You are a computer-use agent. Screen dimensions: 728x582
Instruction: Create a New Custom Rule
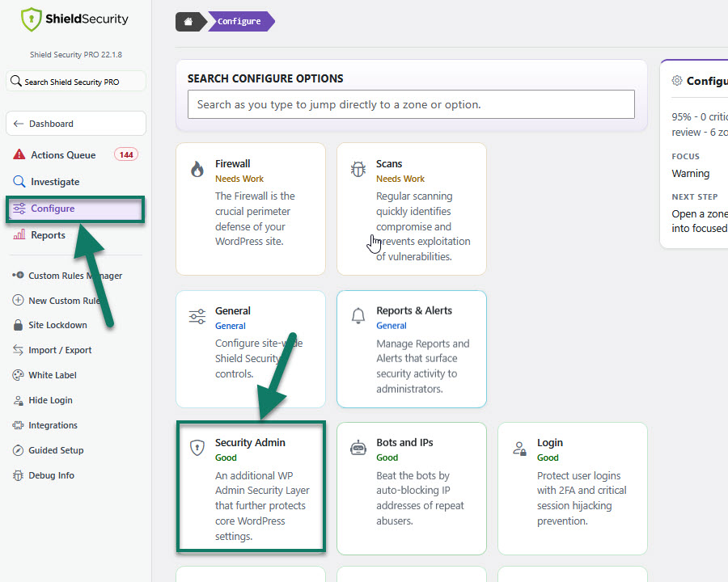pyautogui.click(x=64, y=300)
